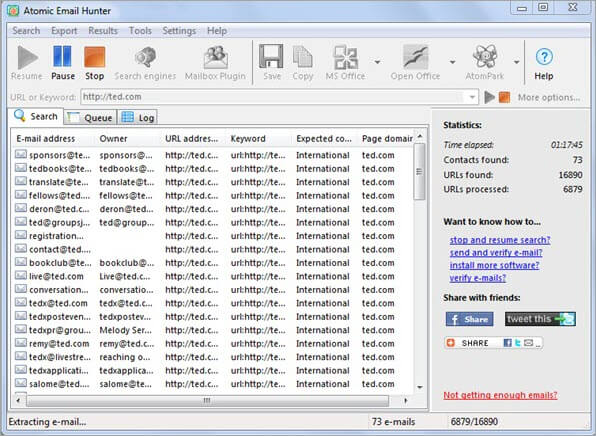Open 'verify e-mails?' link
The height and width of the screenshot is (436, 596).
click(478, 278)
